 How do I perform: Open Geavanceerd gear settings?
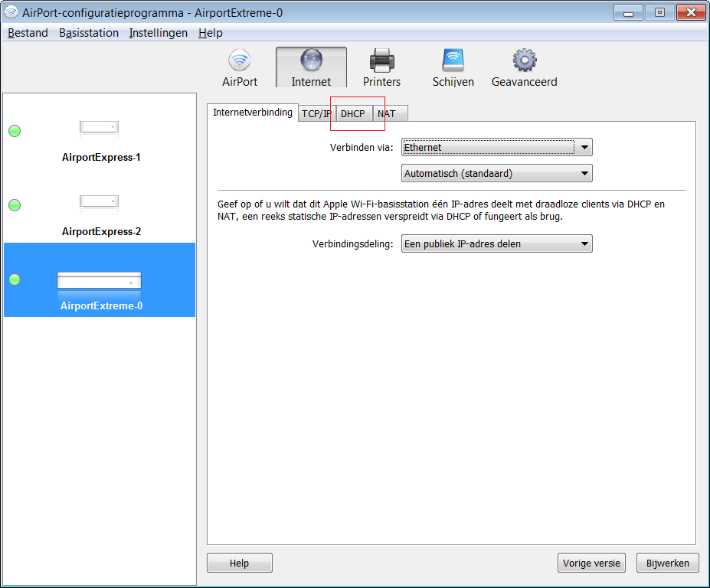pyautogui.click(x=524, y=67)
